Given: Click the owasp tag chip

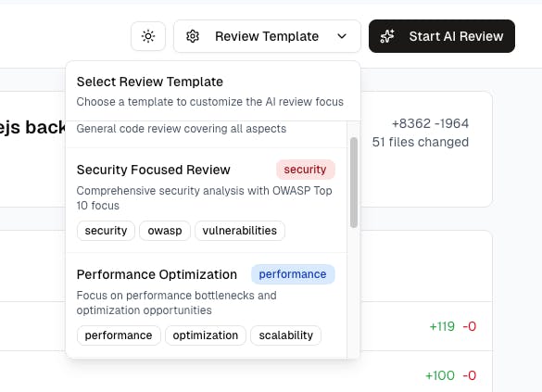Looking at the screenshot, I should coord(165,231).
